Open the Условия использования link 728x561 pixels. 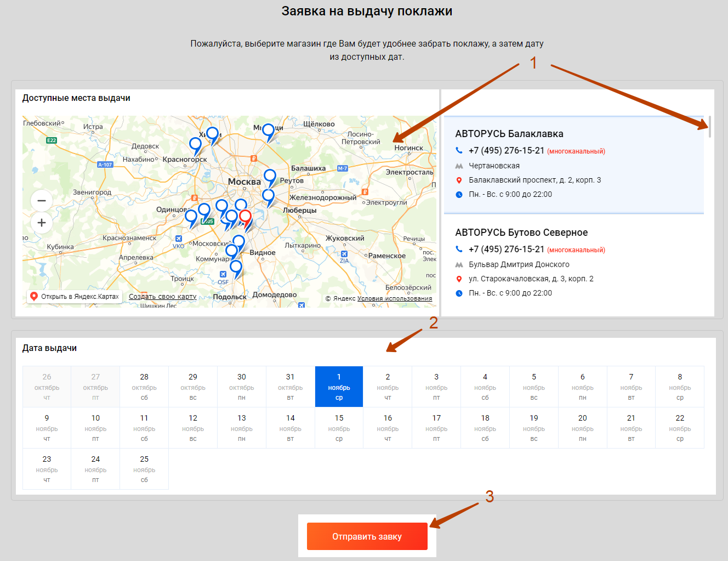click(x=395, y=298)
